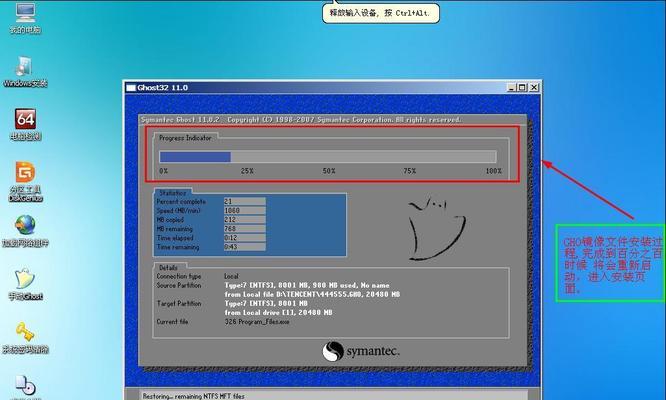This screenshot has width=666, height=400.
Task: Select the target line 'from Local drive [1]'
Action: click(x=278, y=313)
